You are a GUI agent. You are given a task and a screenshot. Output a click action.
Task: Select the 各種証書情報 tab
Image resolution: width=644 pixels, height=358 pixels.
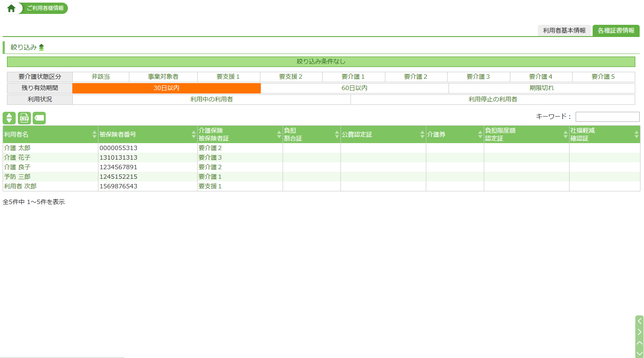(616, 30)
